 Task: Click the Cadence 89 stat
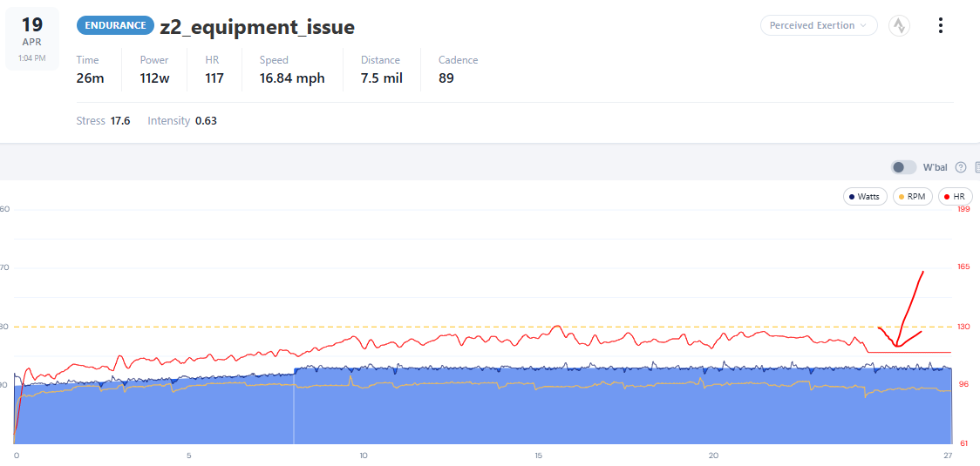(x=458, y=70)
